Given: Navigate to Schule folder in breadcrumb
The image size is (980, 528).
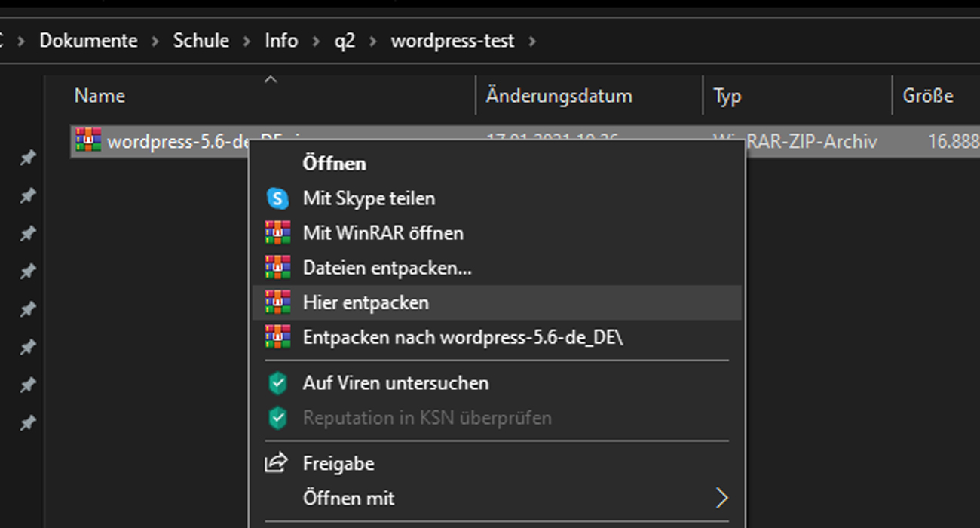Looking at the screenshot, I should click(201, 41).
